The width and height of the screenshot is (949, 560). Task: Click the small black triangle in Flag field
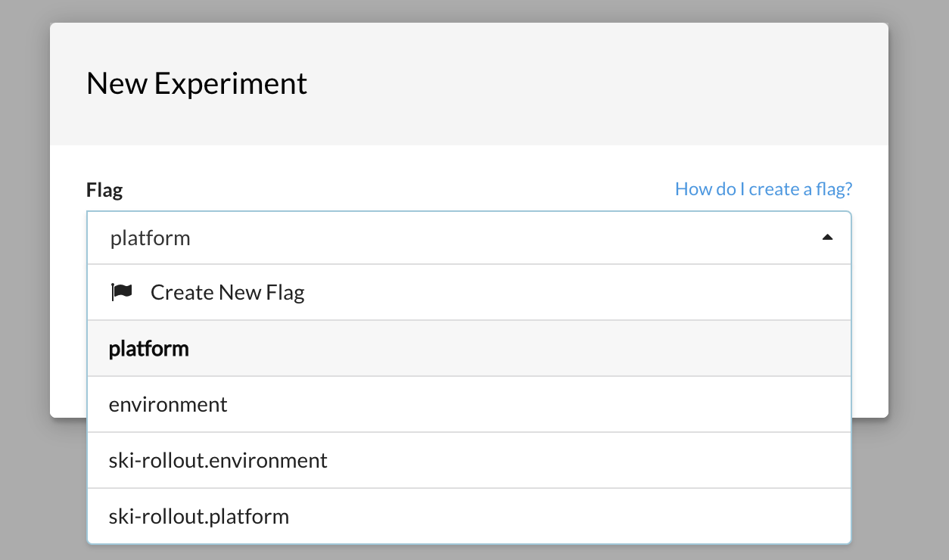tap(827, 238)
